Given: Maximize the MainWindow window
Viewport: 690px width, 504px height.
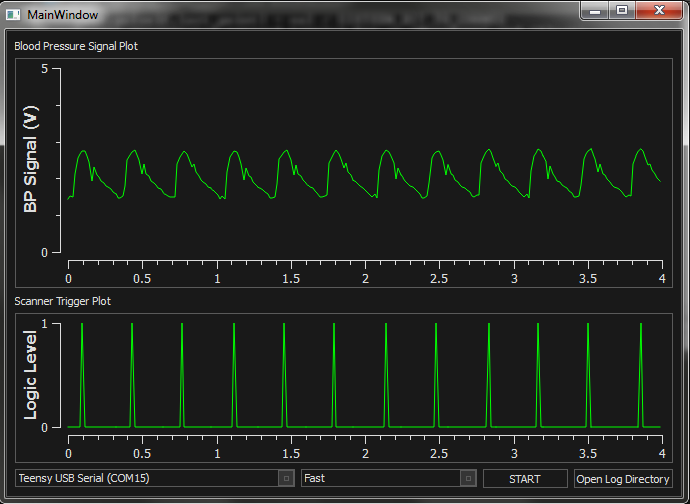Looking at the screenshot, I should click(621, 11).
